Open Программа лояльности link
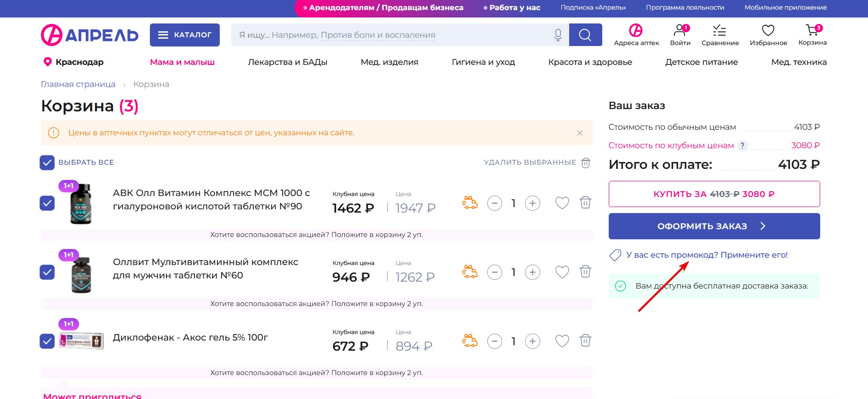The image size is (868, 399). click(x=685, y=8)
